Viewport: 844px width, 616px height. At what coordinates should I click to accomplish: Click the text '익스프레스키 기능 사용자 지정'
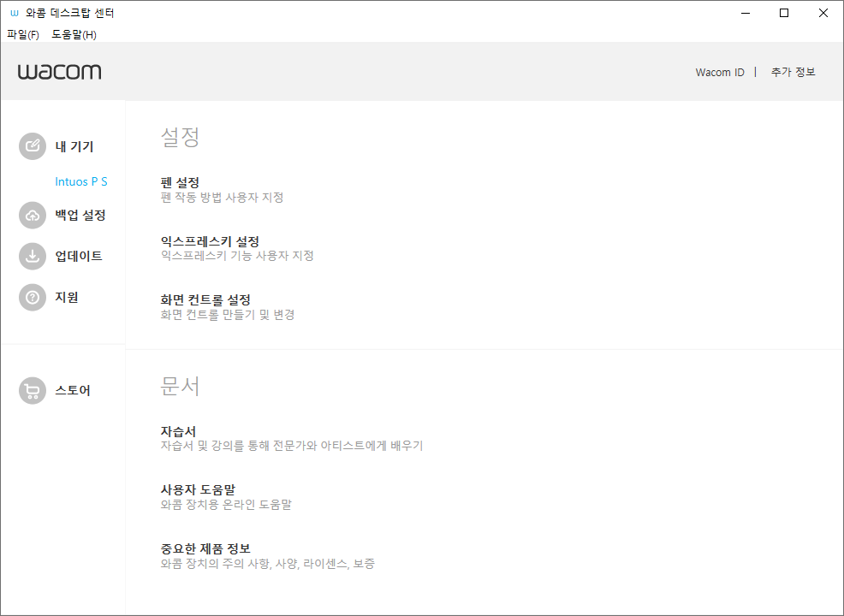(237, 256)
